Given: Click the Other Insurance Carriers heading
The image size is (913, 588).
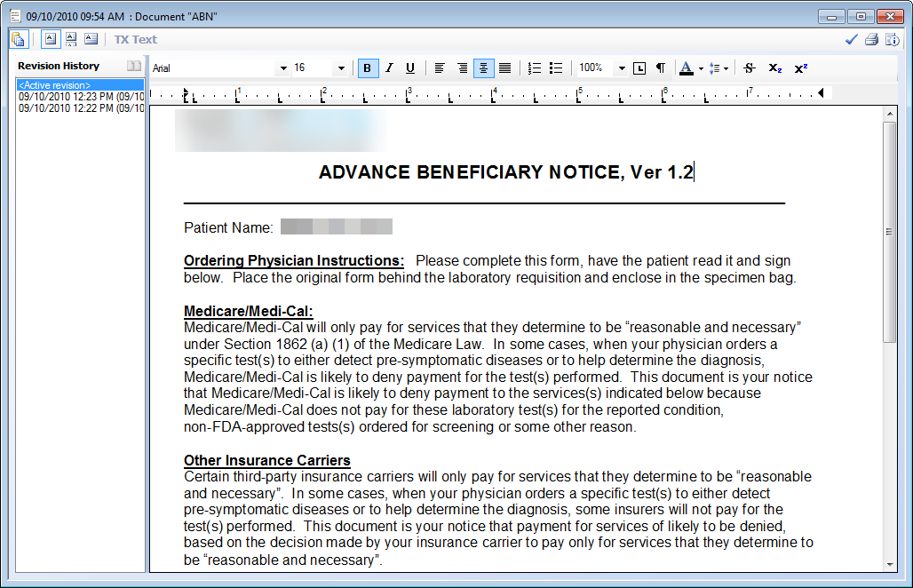Looking at the screenshot, I should [x=267, y=460].
